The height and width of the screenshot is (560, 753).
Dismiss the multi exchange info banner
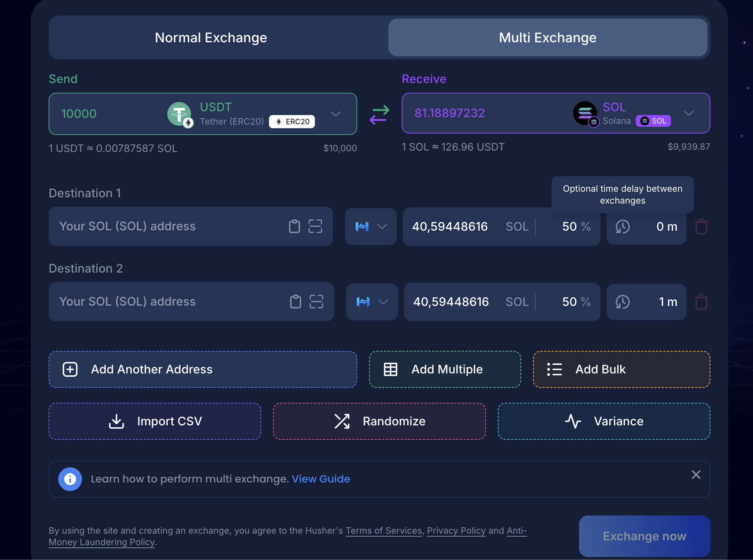pos(696,475)
